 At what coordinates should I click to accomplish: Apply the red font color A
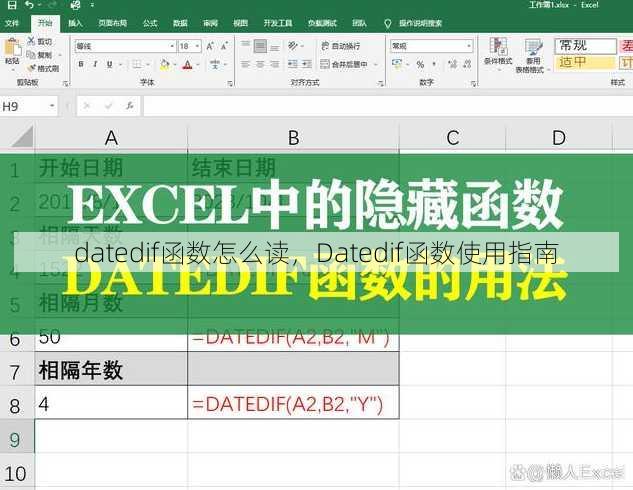188,65
